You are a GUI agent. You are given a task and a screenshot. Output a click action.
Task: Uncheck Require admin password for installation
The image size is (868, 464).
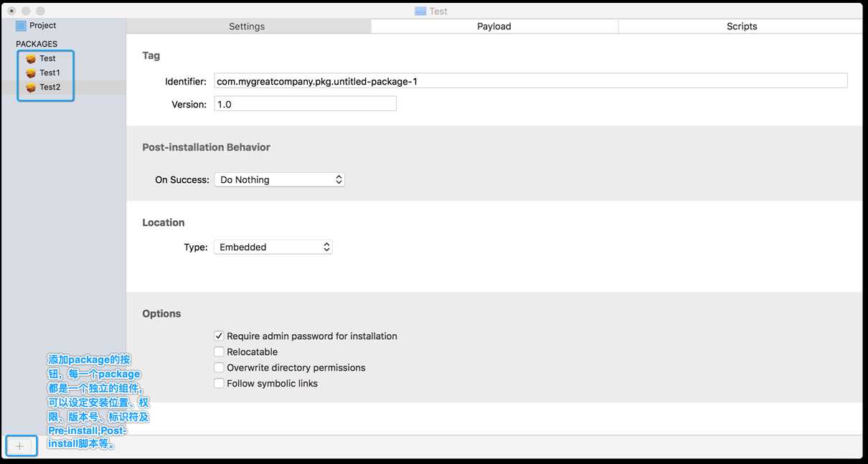coord(219,336)
